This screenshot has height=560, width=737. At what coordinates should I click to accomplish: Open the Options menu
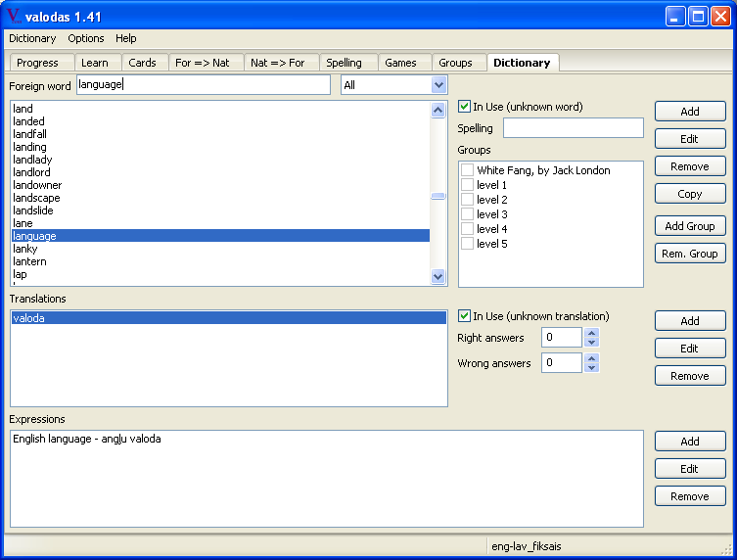[x=86, y=38]
